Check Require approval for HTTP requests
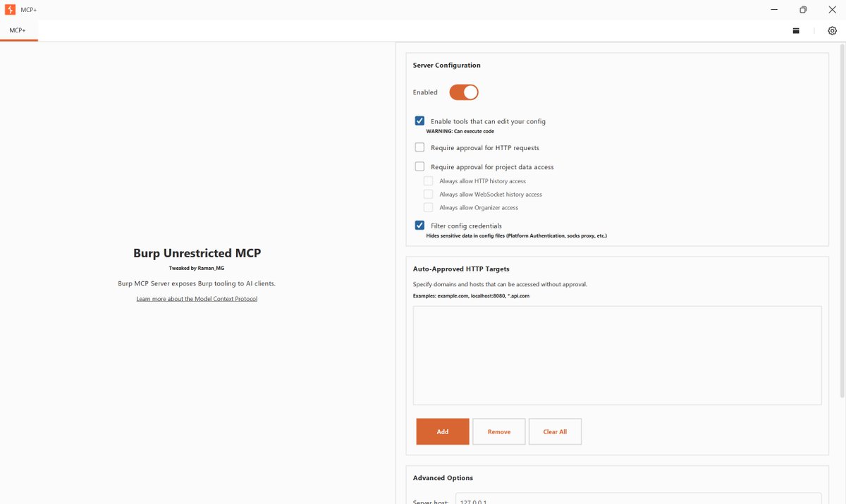The height and width of the screenshot is (504, 846). pyautogui.click(x=419, y=147)
